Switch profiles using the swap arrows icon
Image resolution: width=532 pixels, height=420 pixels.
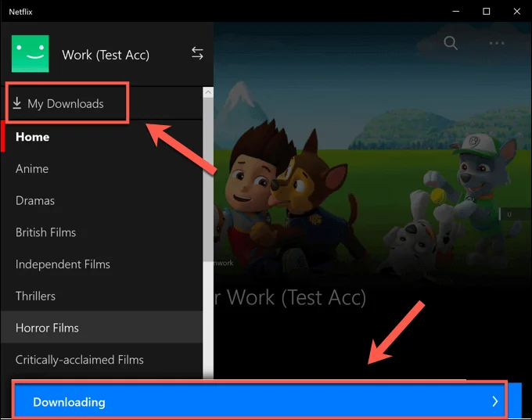197,53
